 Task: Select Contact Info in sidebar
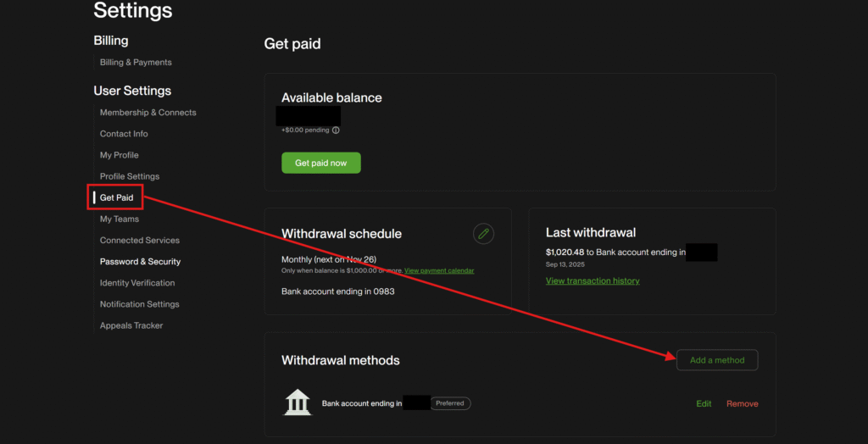(x=124, y=134)
